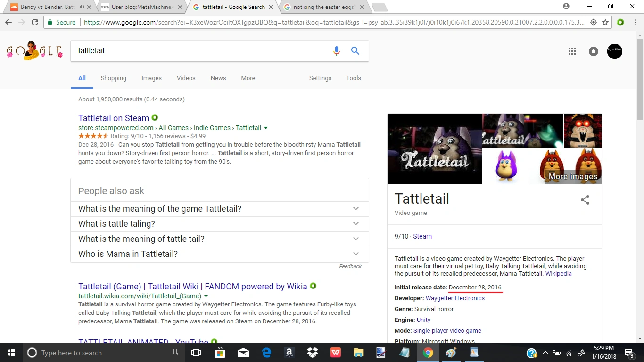The image size is (644, 362).
Task: Open File Explorer from the taskbar
Action: pyautogui.click(x=359, y=353)
